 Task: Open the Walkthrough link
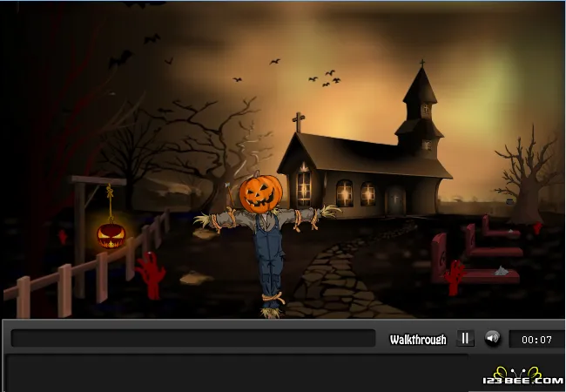click(418, 340)
